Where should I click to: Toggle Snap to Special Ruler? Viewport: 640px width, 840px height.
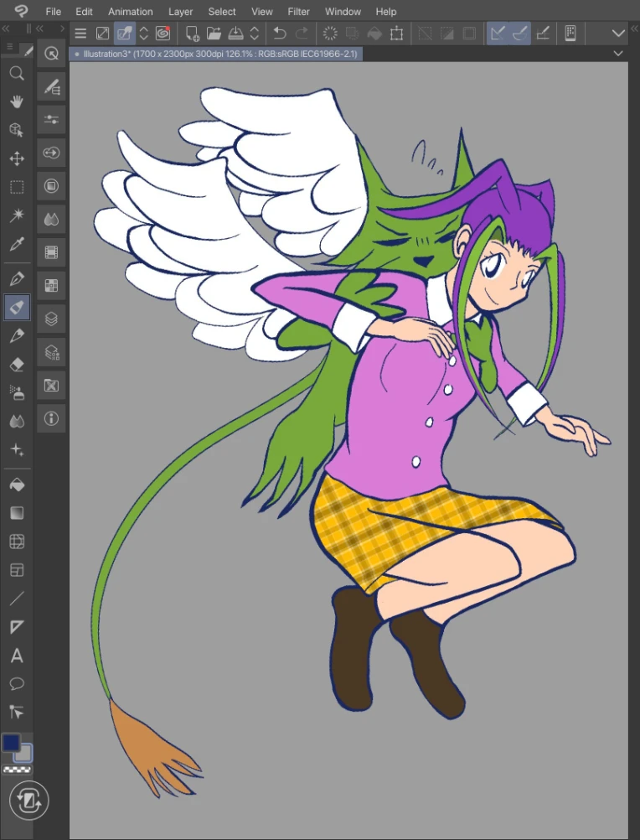point(519,34)
